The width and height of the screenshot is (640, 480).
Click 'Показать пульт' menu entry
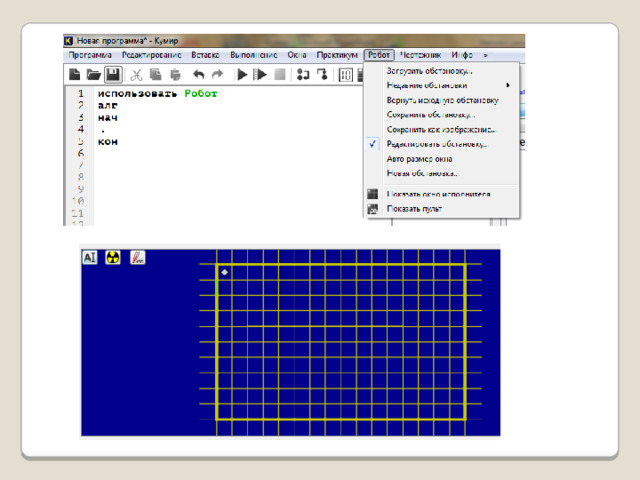(x=414, y=209)
